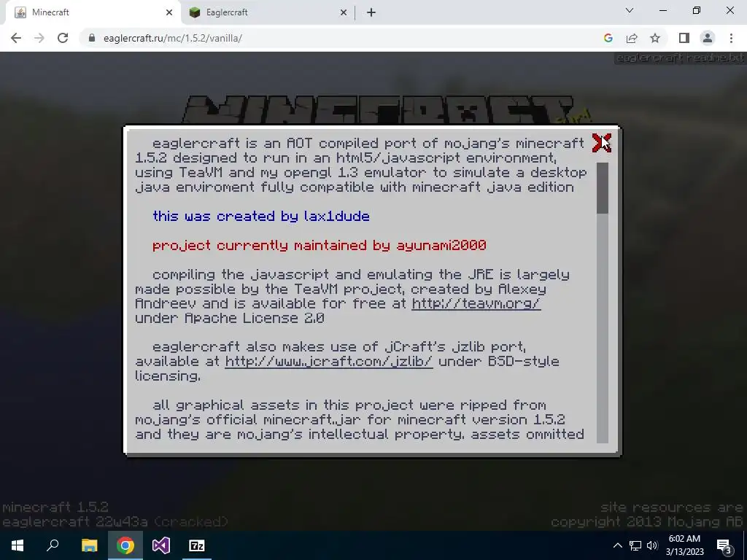Open a new browser tab

pyautogui.click(x=371, y=12)
